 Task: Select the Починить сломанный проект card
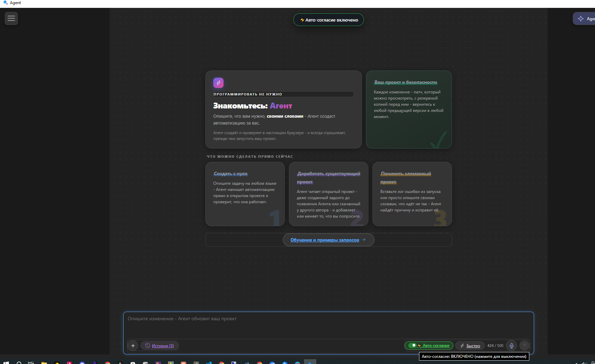click(x=412, y=194)
